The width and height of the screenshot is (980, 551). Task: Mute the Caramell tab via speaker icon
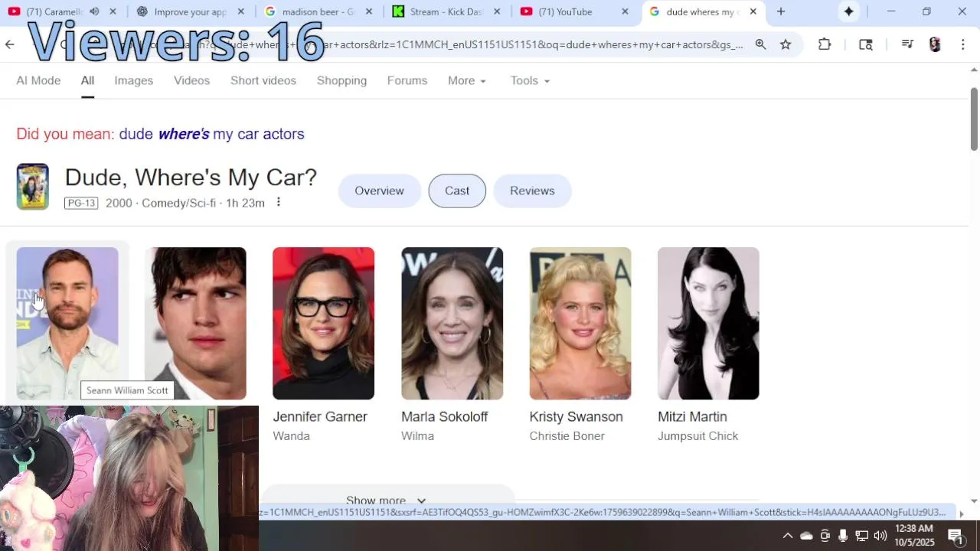(x=94, y=11)
